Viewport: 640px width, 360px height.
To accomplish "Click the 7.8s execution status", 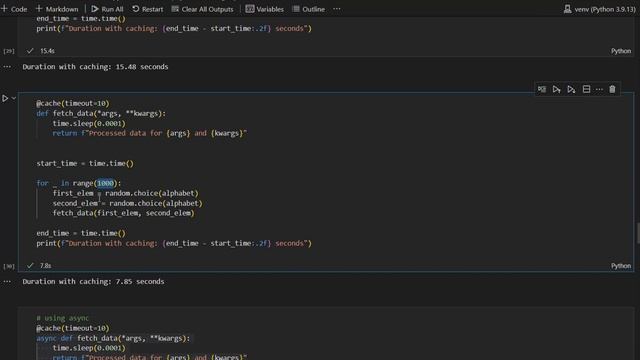I will [x=45, y=266].
